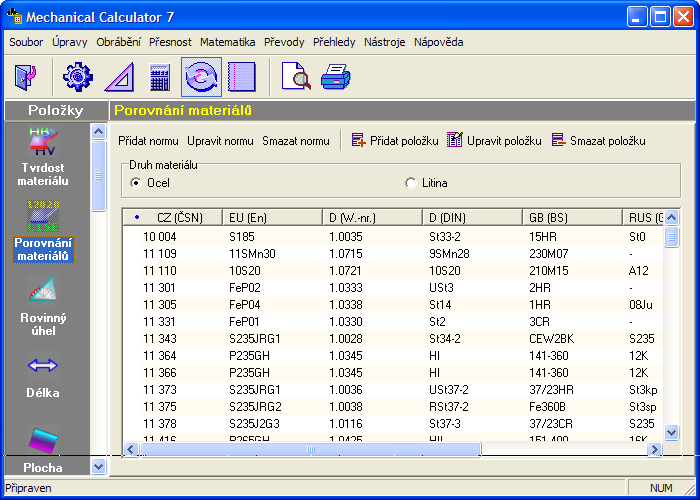Select Ocel material type

150,183
